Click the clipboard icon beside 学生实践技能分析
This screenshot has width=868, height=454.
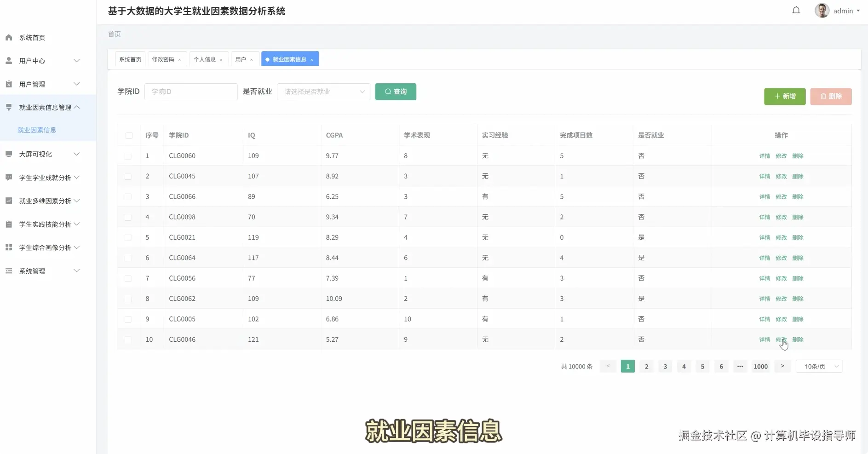pos(9,224)
